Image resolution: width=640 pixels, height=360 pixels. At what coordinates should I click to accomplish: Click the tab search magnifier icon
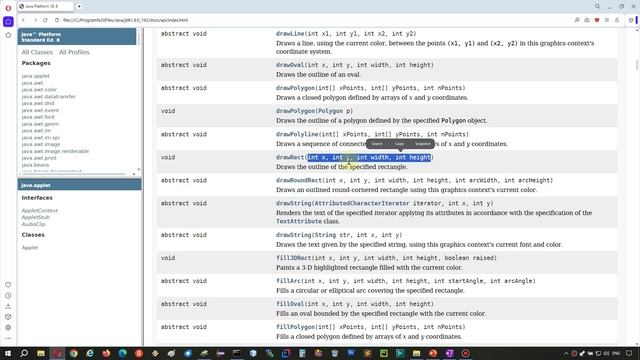pyautogui.click(x=597, y=7)
